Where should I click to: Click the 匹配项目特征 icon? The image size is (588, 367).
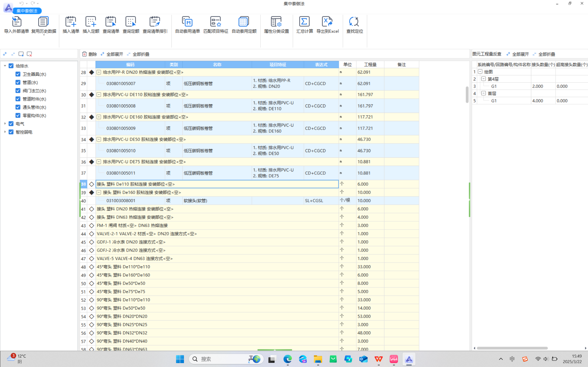tap(216, 21)
